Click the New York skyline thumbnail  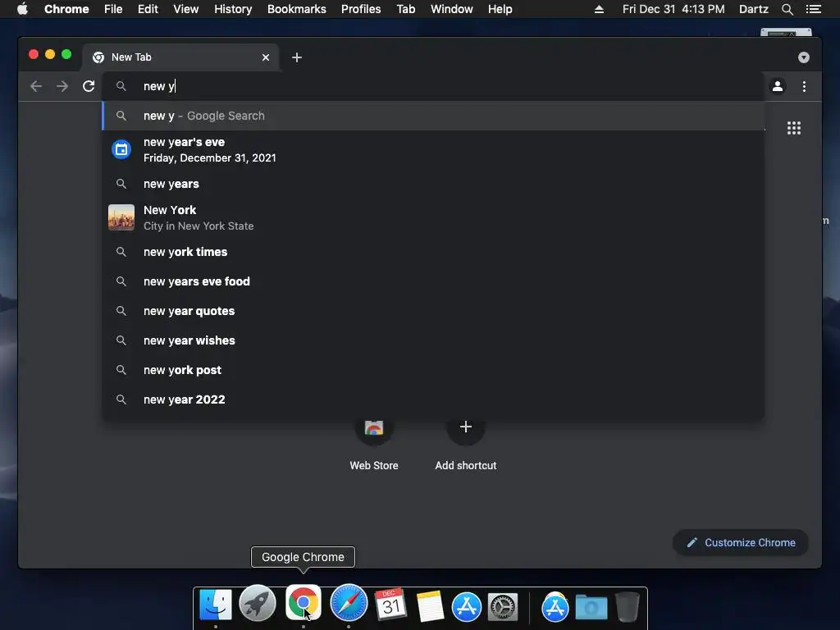[x=121, y=217]
